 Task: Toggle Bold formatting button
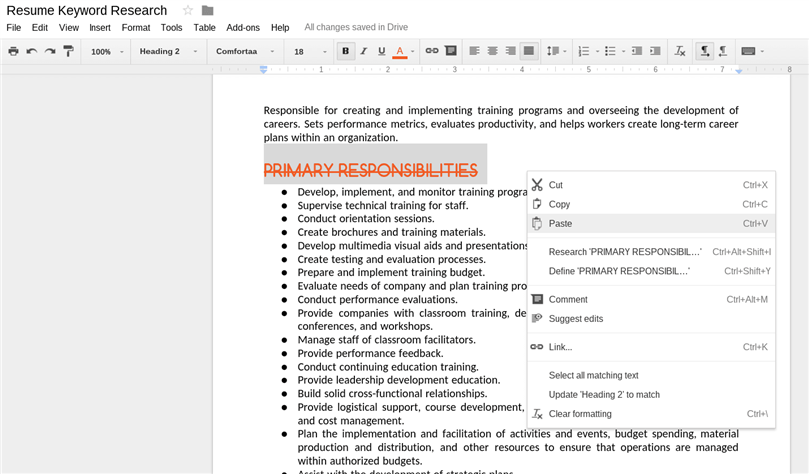pyautogui.click(x=346, y=51)
